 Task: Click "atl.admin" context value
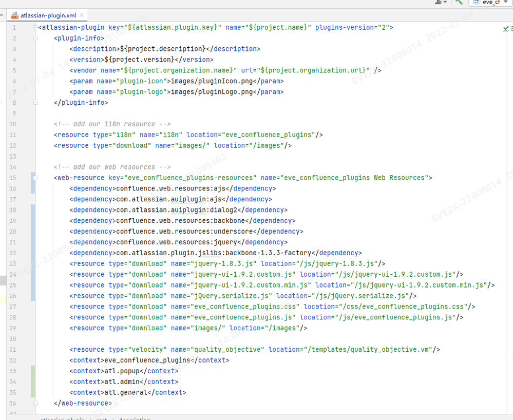[122, 381]
